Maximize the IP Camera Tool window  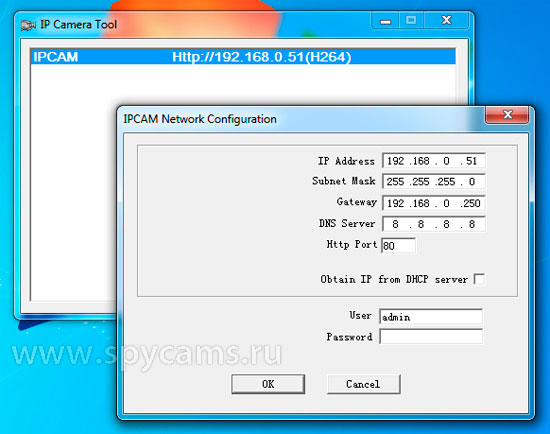(x=411, y=20)
